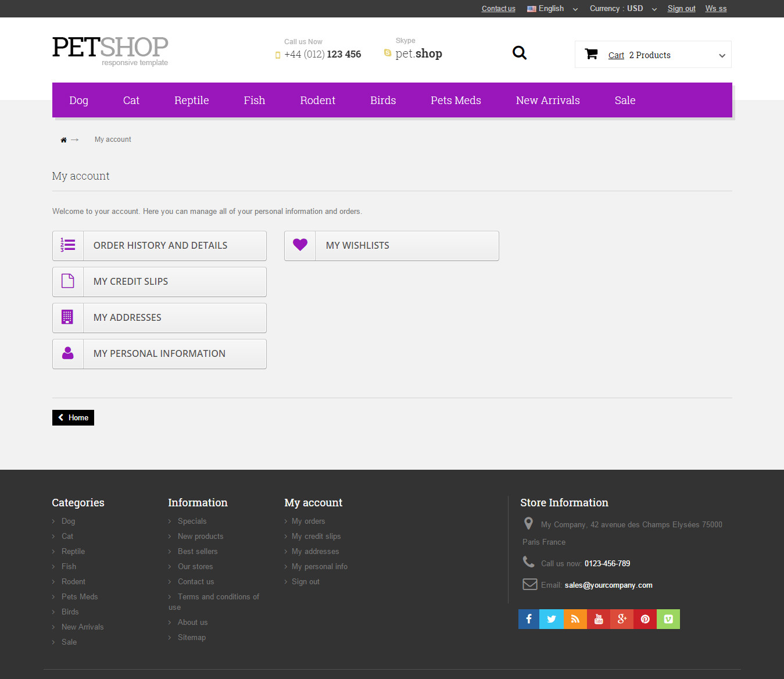Open Order History and Details
The height and width of the screenshot is (679, 784).
[160, 246]
